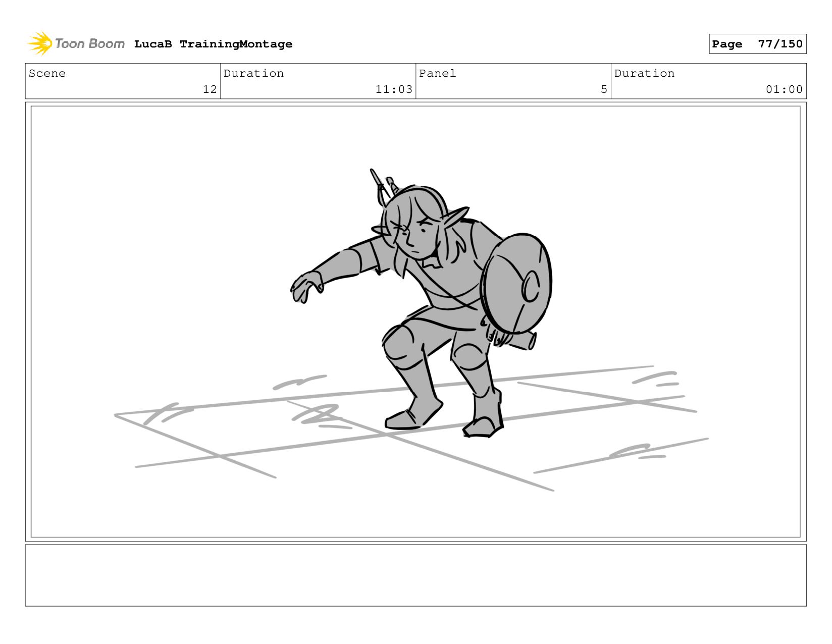The height and width of the screenshot is (644, 832).
Task: Click panel number 5
Action: pos(604,89)
